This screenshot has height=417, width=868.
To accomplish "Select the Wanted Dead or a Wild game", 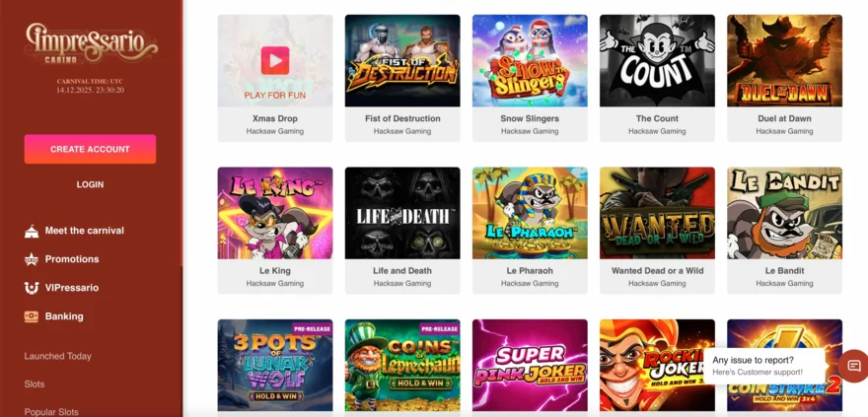I will tap(657, 213).
